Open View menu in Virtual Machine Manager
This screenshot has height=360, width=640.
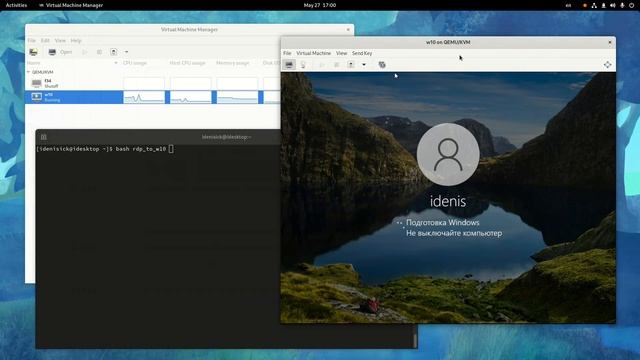click(60, 40)
